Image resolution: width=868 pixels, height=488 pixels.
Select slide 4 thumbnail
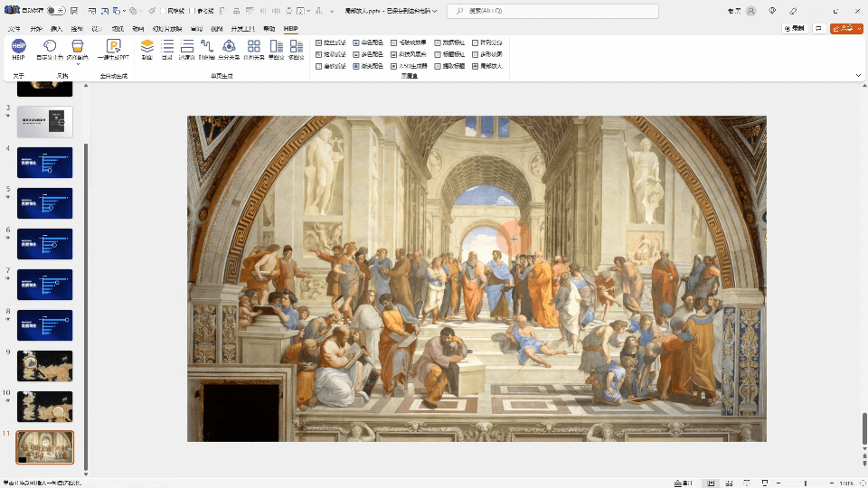tap(45, 163)
